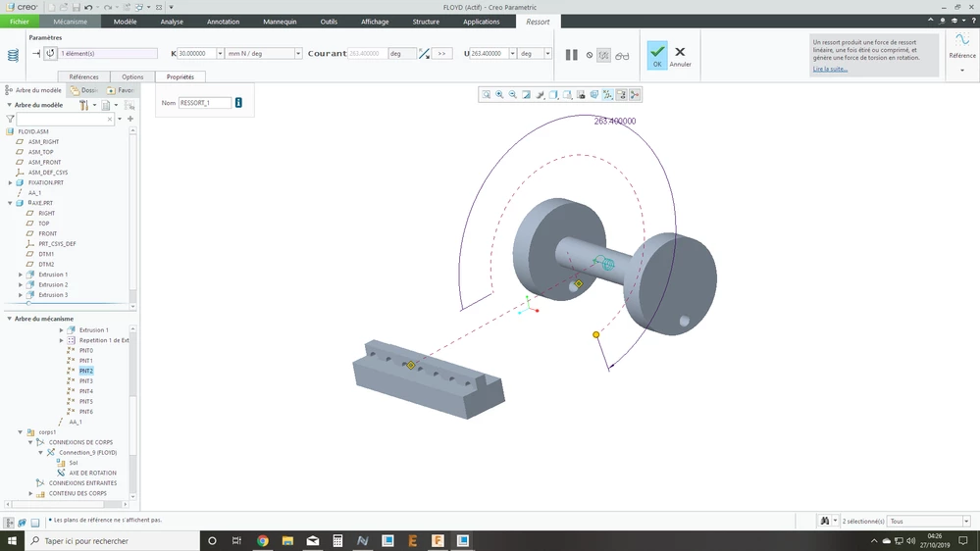Click the RESSORT_1 name field

tap(205, 102)
